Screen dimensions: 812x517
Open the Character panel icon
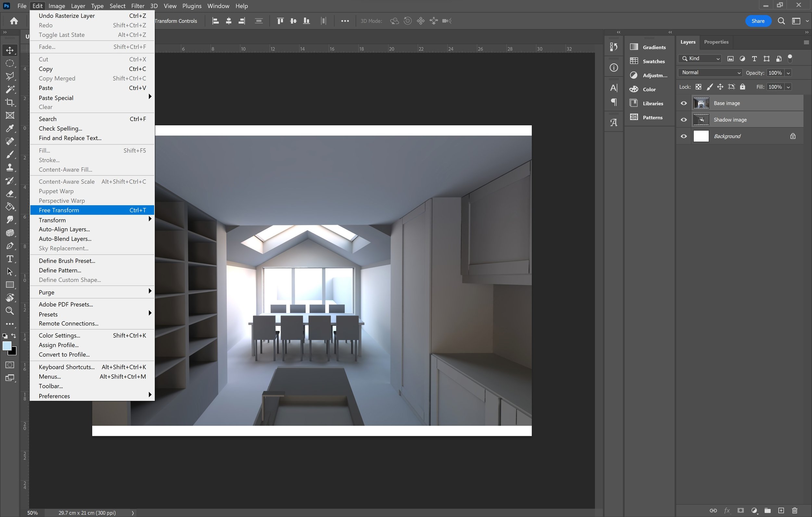(x=614, y=88)
